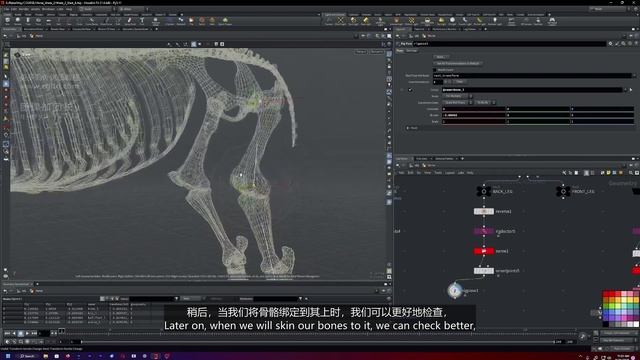Open the Rx Ry Rz rotation order dropdown
Image resolution: width=640 pixels, height=360 pixels.
pos(486,102)
